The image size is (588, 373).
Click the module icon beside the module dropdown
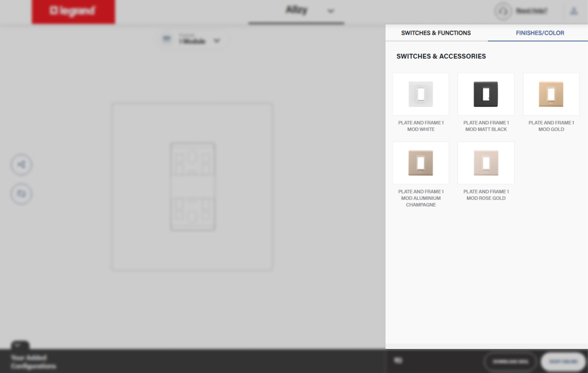pos(166,39)
